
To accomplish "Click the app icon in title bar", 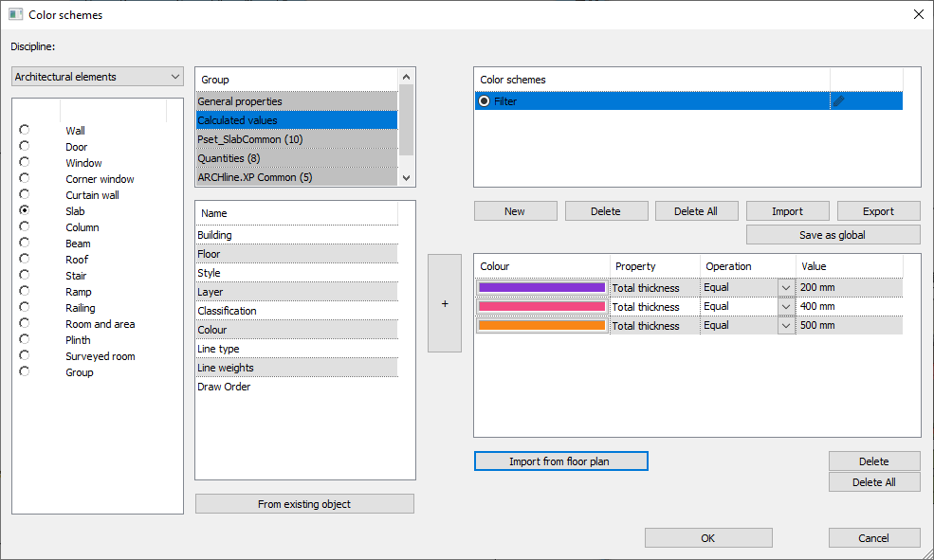I will click(15, 14).
